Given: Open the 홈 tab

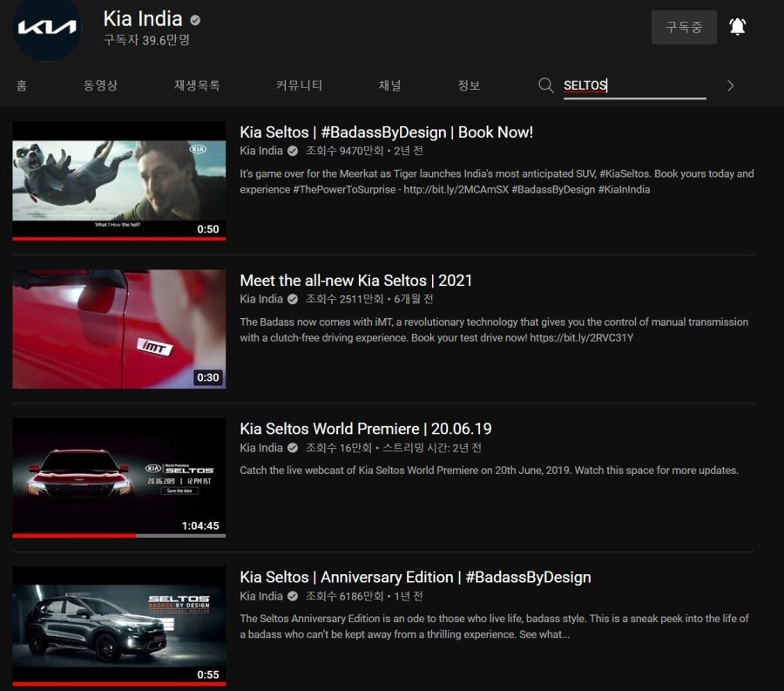Looking at the screenshot, I should click(22, 85).
